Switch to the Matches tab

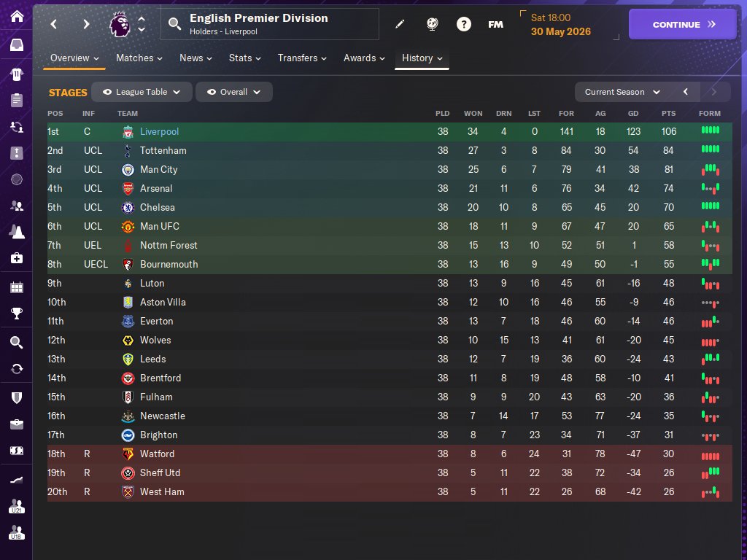click(x=139, y=58)
